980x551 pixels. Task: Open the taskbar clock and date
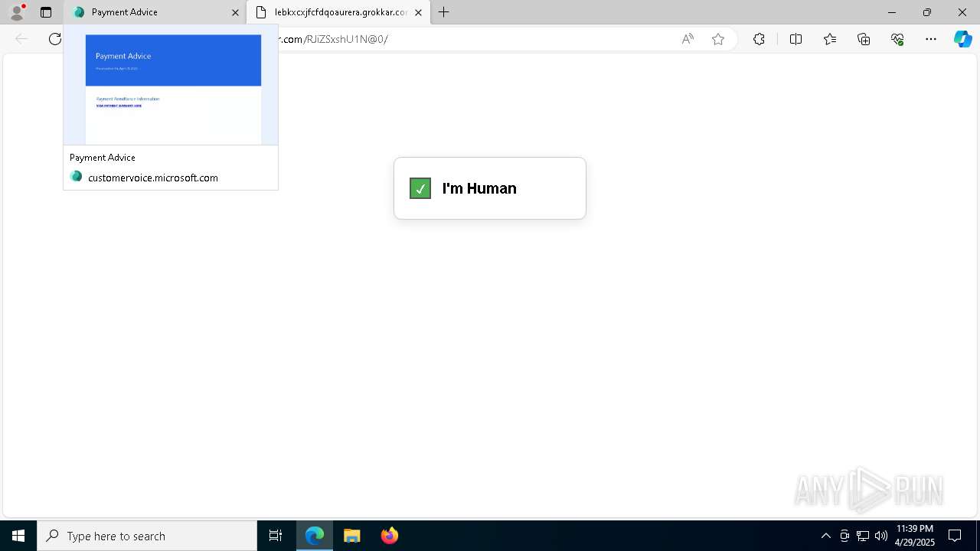click(914, 536)
